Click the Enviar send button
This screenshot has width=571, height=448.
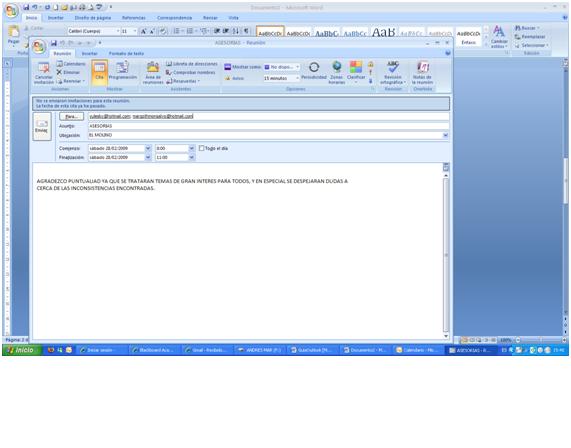click(x=42, y=126)
